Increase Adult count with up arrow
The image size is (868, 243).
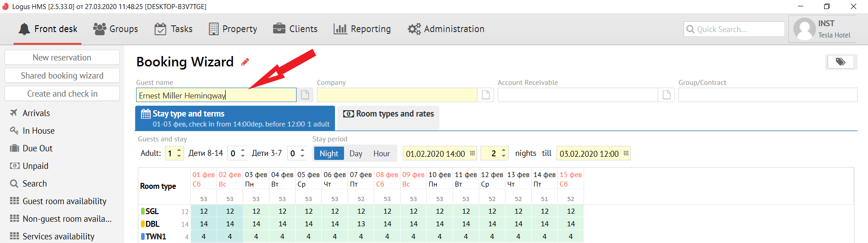click(179, 150)
